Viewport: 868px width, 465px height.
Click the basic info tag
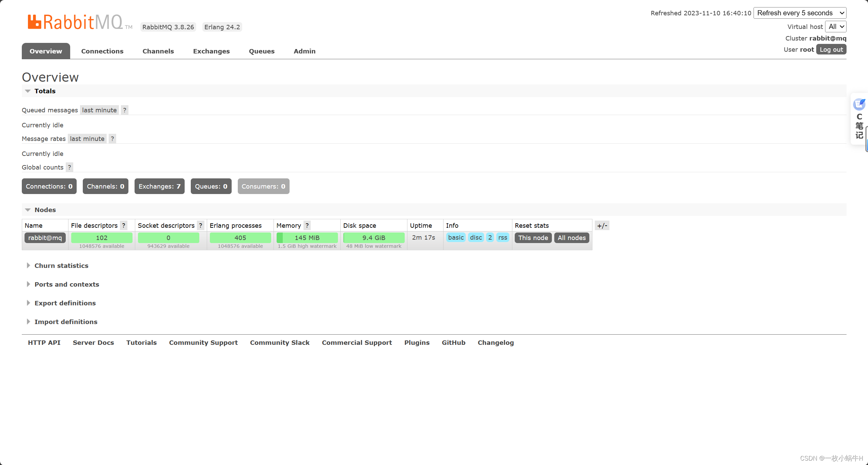point(456,238)
